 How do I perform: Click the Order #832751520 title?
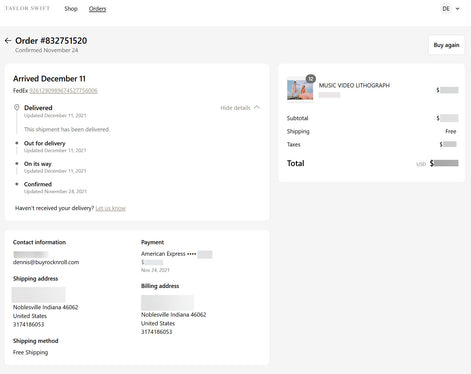pos(51,41)
